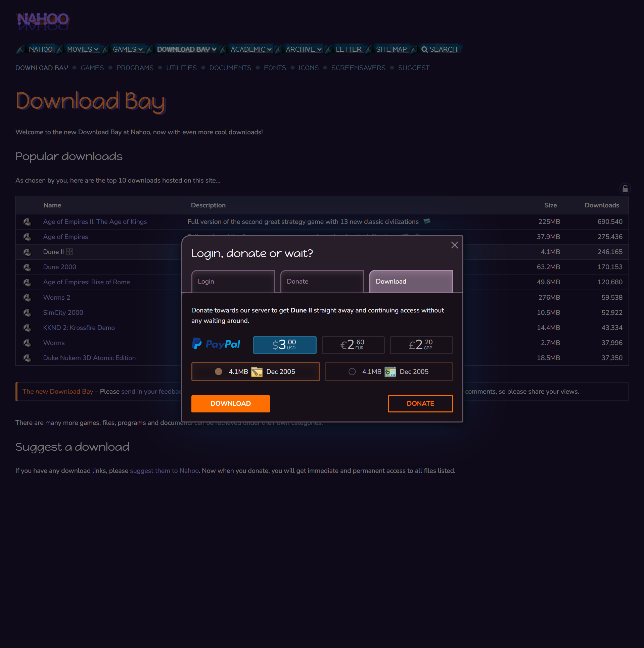This screenshot has height=648, width=644.
Task: Open the Duke Nukem 3D Atomic Edition link
Action: 89,358
